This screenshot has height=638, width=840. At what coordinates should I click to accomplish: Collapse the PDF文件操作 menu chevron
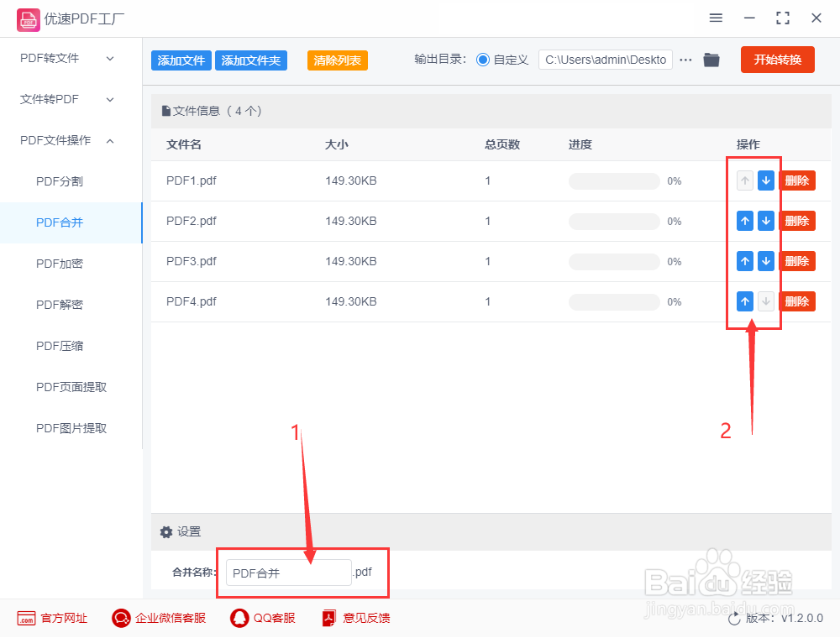point(110,141)
